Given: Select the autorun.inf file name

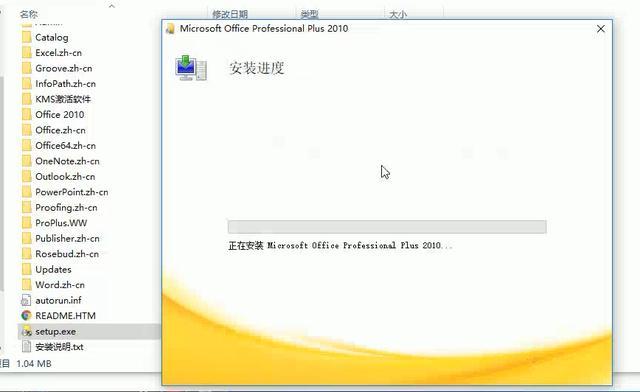Looking at the screenshot, I should point(58,301).
